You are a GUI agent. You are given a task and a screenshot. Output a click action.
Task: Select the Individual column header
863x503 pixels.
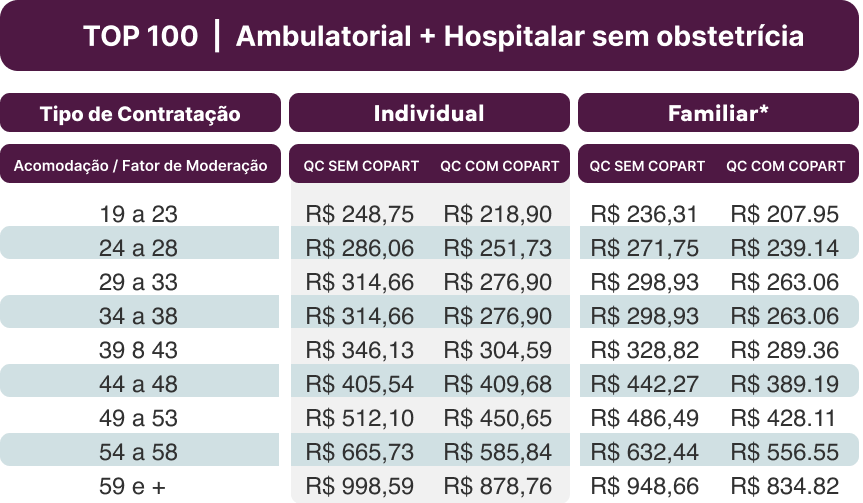(x=429, y=113)
